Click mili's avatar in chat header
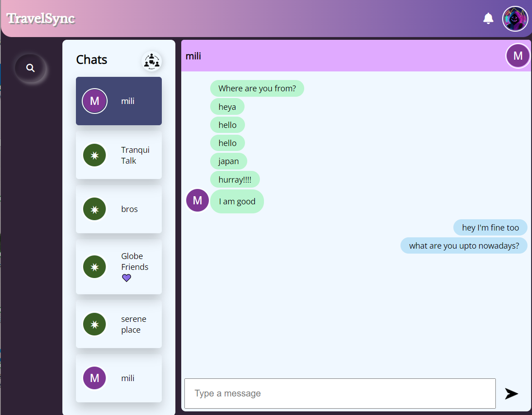 click(x=518, y=56)
